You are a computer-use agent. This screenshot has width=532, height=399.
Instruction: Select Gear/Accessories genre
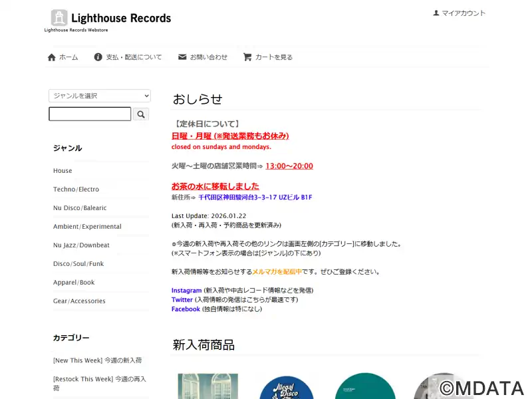(x=79, y=301)
